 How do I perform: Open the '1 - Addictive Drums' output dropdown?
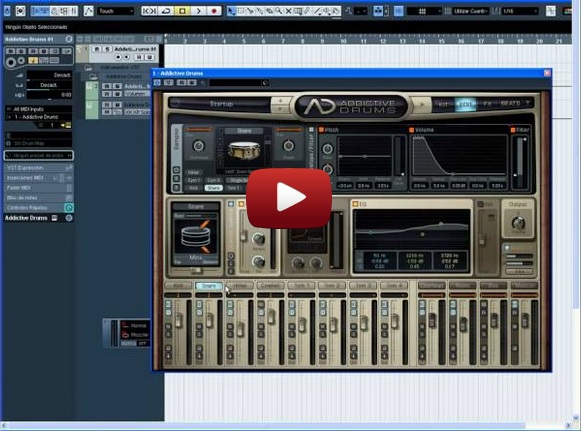click(39, 117)
